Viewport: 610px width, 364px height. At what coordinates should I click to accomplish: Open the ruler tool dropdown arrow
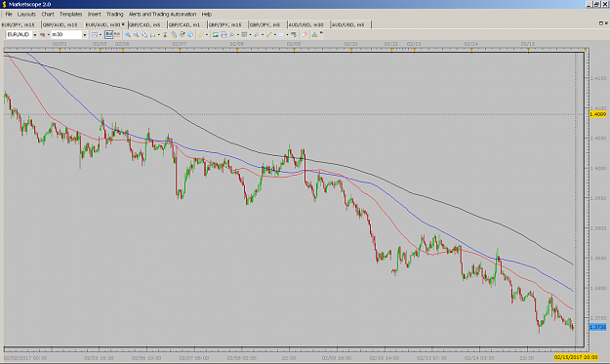207,34
